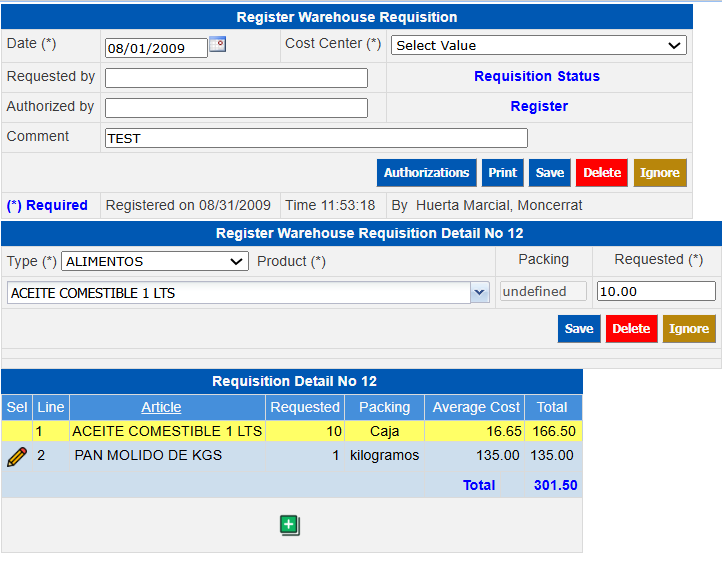Click the Authorizations button
The image size is (722, 577).
pos(426,173)
